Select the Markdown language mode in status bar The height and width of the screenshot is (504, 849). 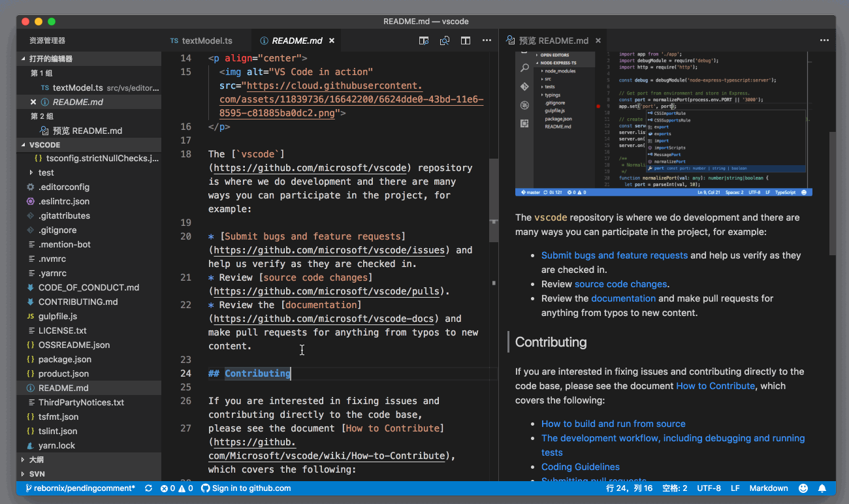coord(768,488)
